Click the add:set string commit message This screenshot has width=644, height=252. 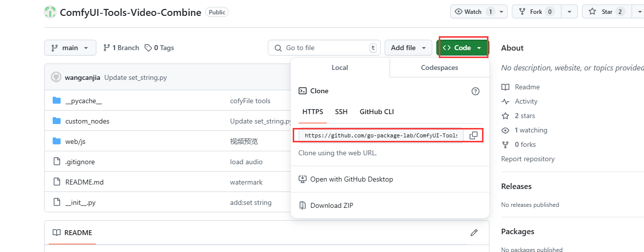(251, 202)
